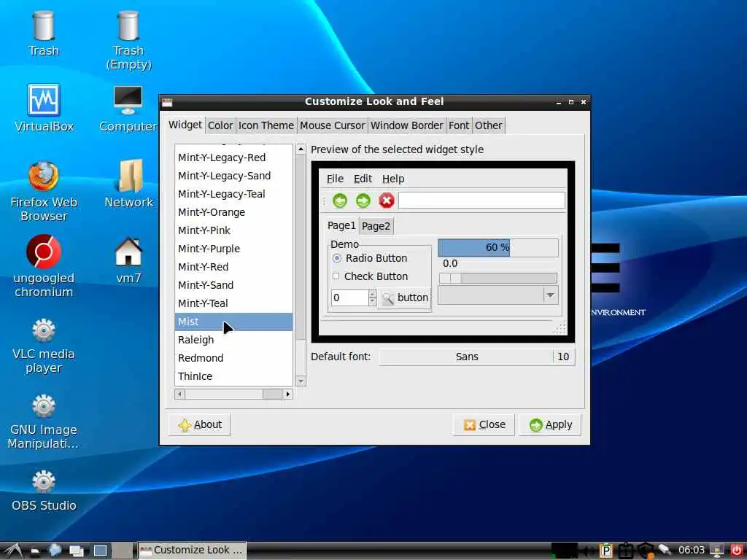Viewport: 747px width, 560px height.
Task: Click Customize Look taskbar window button
Action: click(193, 551)
